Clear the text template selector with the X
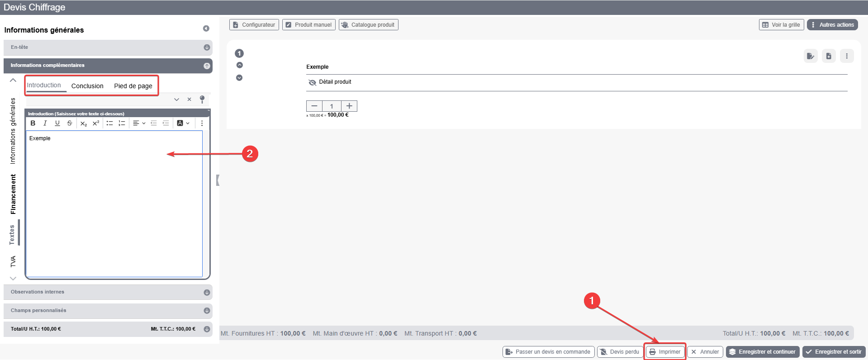868x360 pixels. (x=190, y=99)
